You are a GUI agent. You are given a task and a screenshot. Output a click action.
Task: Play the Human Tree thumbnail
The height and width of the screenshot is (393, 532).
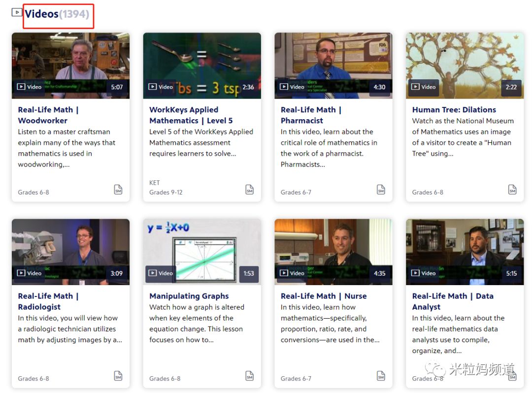point(465,65)
